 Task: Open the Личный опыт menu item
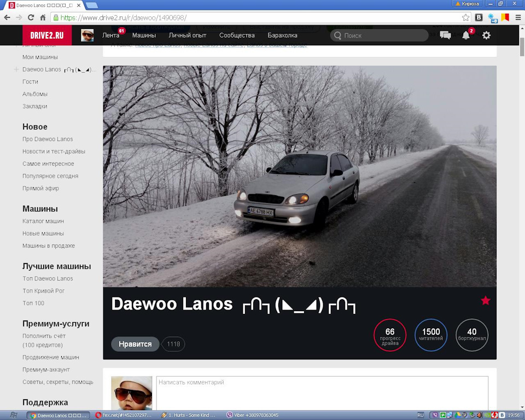pos(188,35)
